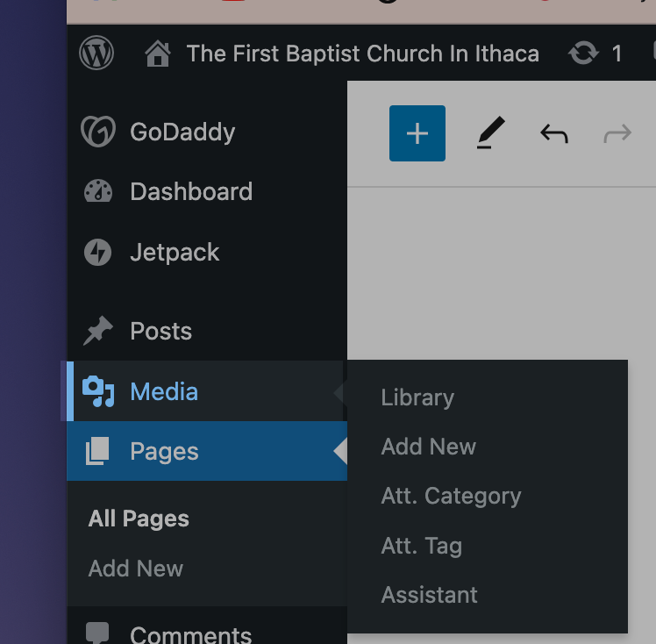Open the GoDaddy heart icon
This screenshot has width=656, height=644.
click(x=98, y=132)
